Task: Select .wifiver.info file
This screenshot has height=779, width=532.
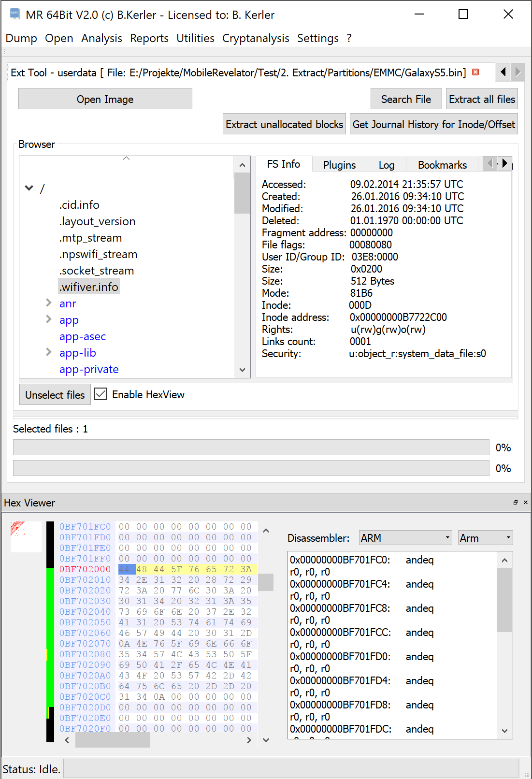Action: pos(89,287)
